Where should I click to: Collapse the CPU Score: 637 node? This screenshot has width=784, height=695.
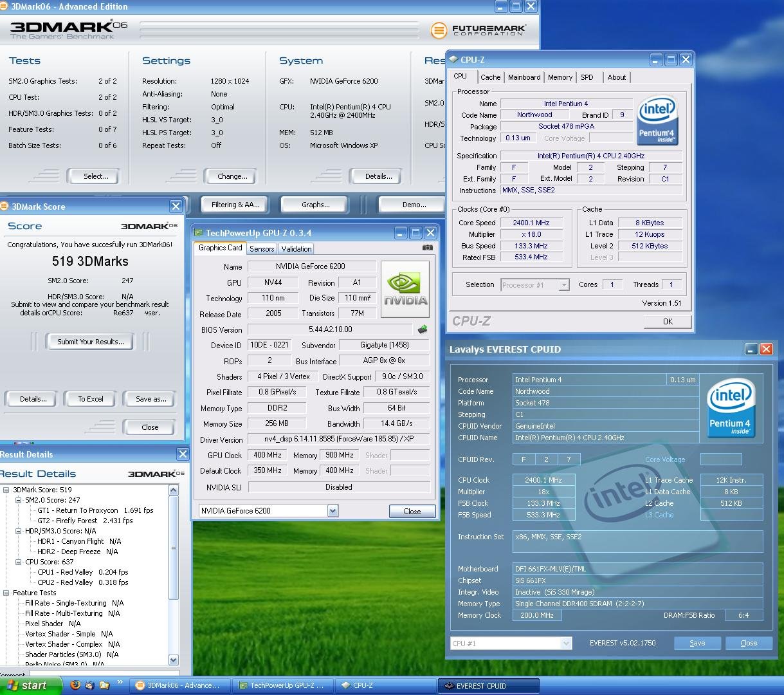click(18, 562)
